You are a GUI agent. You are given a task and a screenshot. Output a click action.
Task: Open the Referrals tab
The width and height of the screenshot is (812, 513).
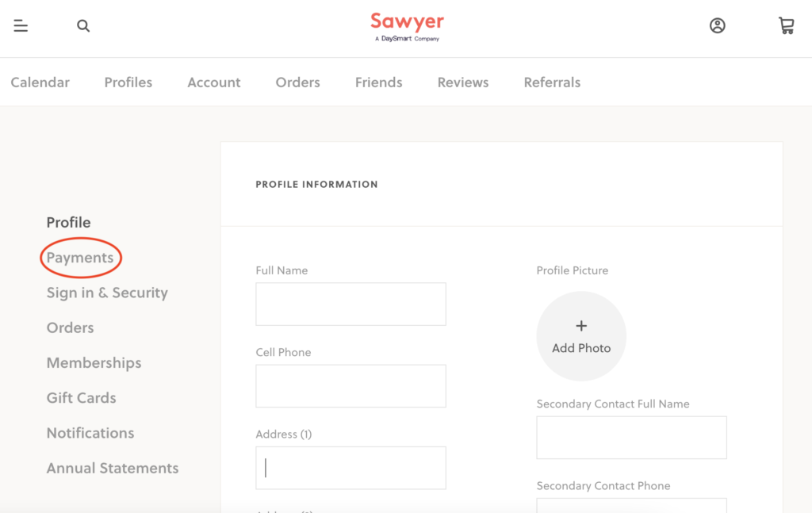tap(552, 82)
